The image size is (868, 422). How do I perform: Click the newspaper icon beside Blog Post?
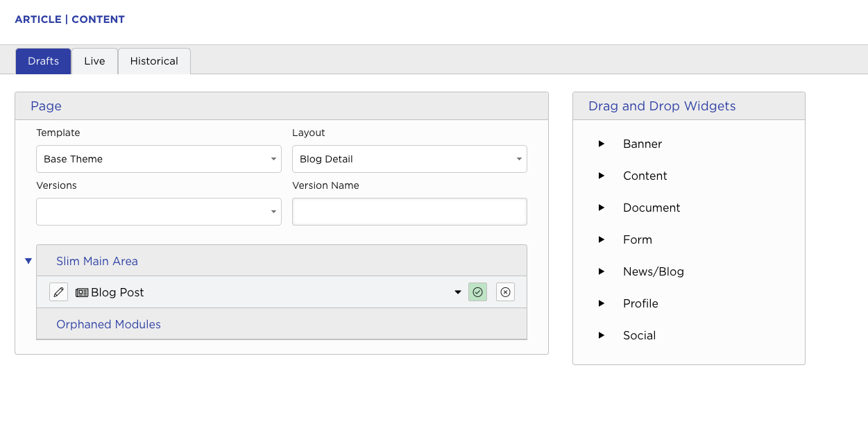pos(82,292)
